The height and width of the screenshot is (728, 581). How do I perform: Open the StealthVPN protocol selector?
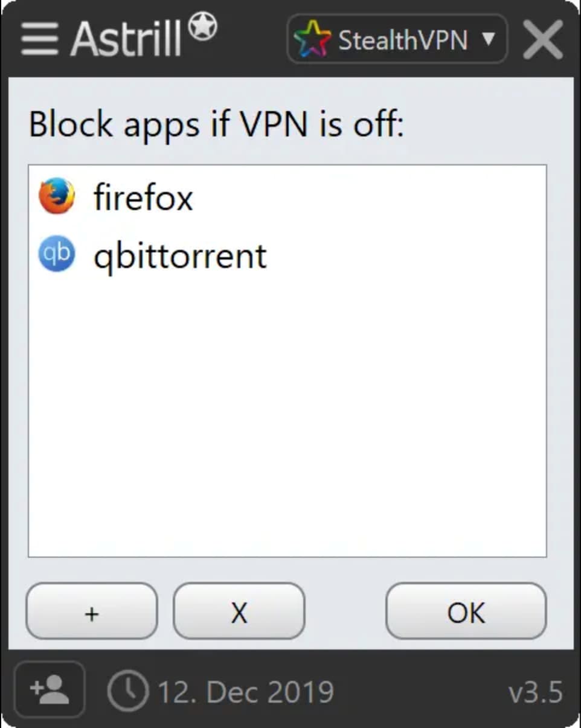click(402, 40)
